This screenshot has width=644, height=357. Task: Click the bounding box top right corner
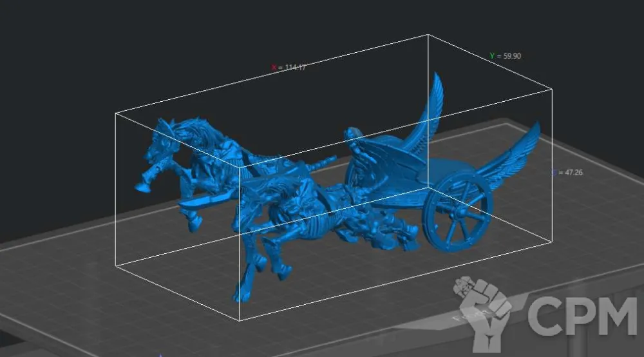click(552, 89)
